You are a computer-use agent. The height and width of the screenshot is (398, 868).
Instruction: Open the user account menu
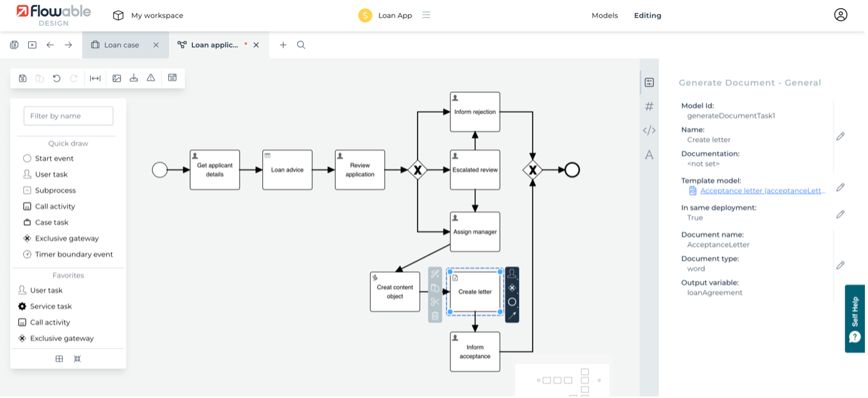coord(840,15)
